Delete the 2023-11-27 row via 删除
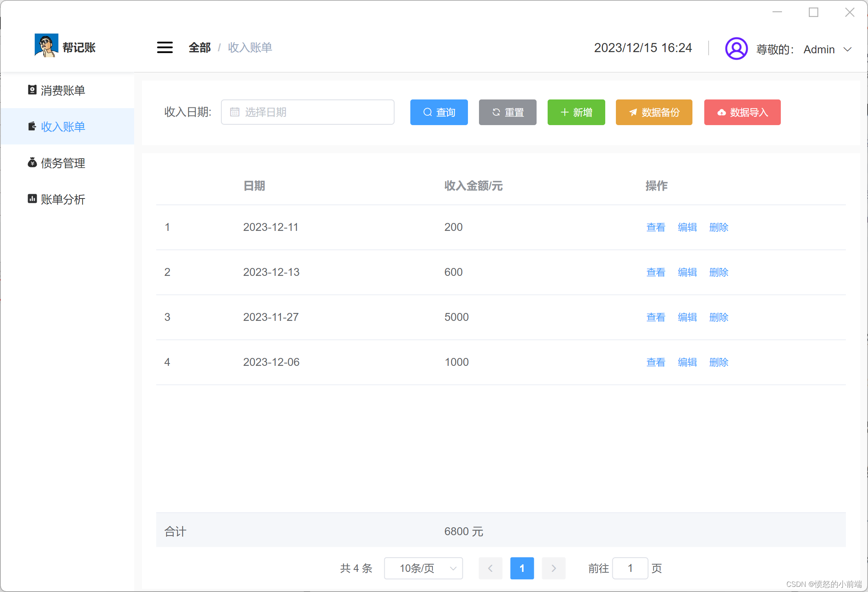Viewport: 868px width, 592px height. (719, 317)
